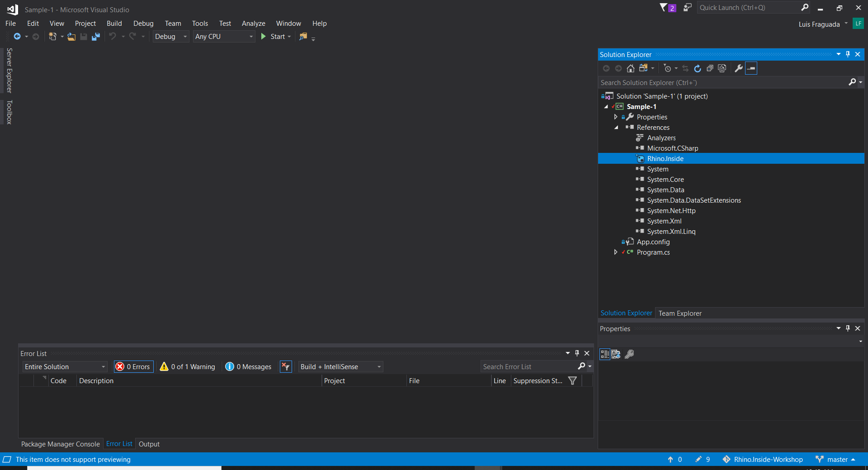Viewport: 868px width, 470px height.
Task: Click the Error List column filter funnel
Action: click(572, 381)
